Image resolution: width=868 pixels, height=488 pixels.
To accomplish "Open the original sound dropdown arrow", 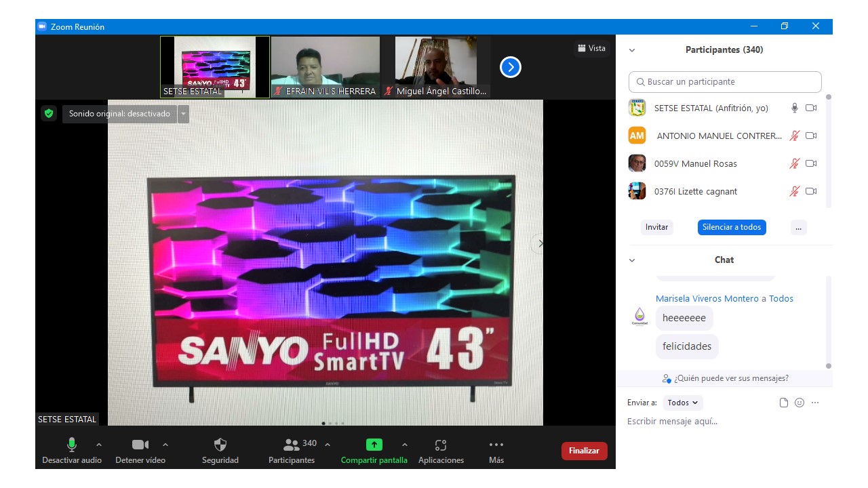I will [183, 114].
